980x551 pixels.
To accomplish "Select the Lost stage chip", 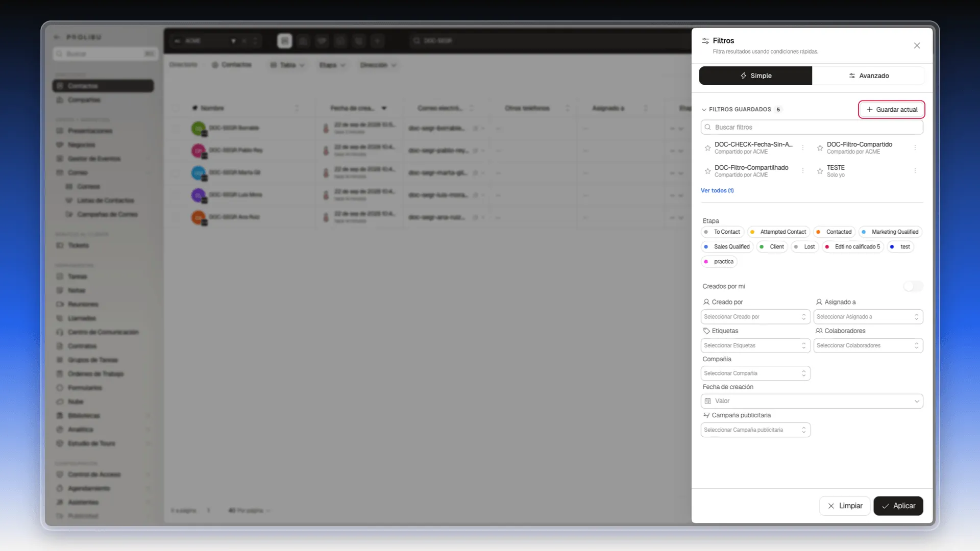I will pos(804,247).
